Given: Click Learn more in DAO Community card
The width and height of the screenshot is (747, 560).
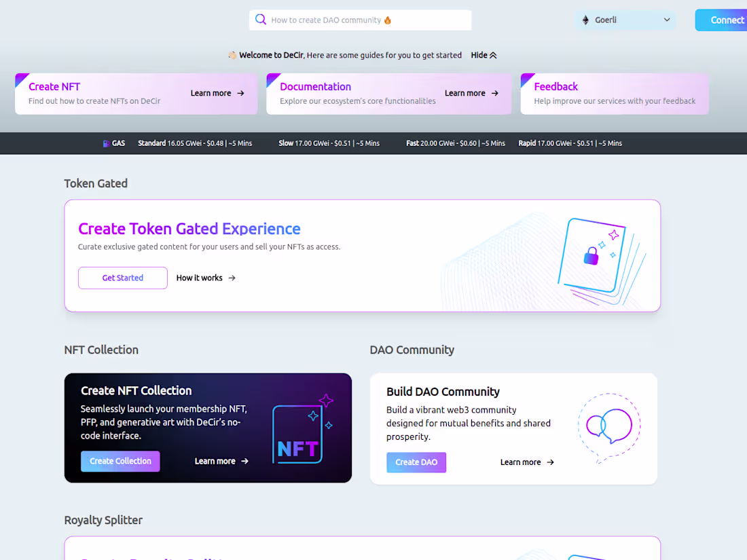Looking at the screenshot, I should click(x=520, y=462).
